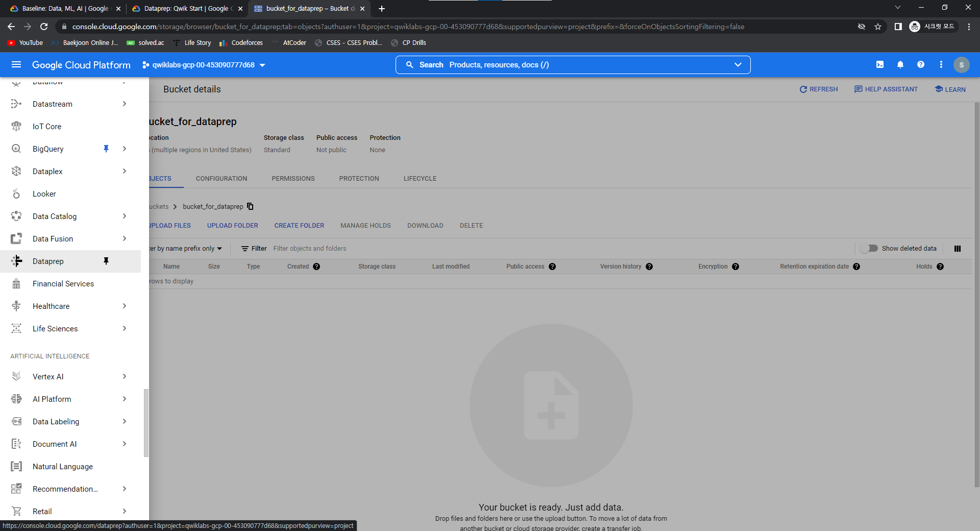This screenshot has height=531, width=980.
Task: Open a new browser tab
Action: (382, 9)
